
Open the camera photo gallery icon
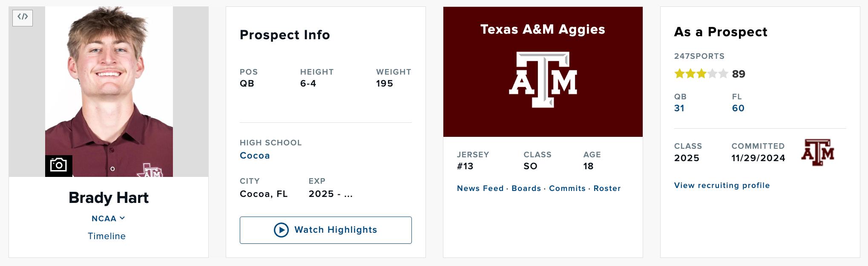pyautogui.click(x=58, y=165)
